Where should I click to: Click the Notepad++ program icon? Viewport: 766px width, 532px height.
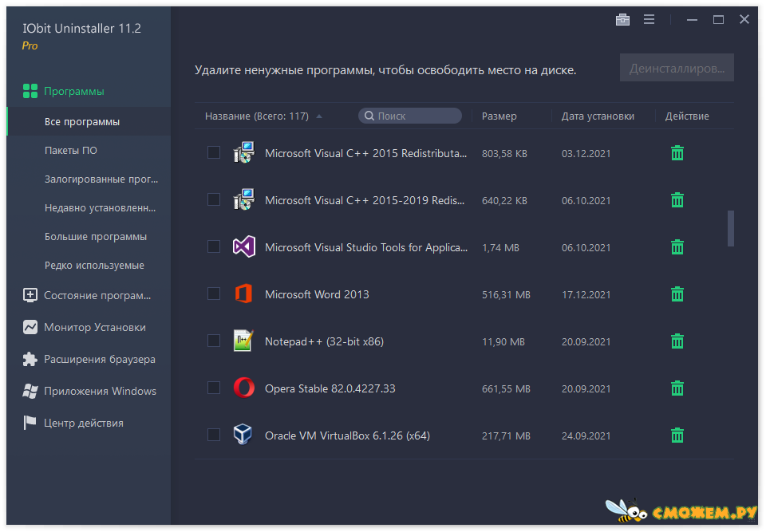click(243, 341)
